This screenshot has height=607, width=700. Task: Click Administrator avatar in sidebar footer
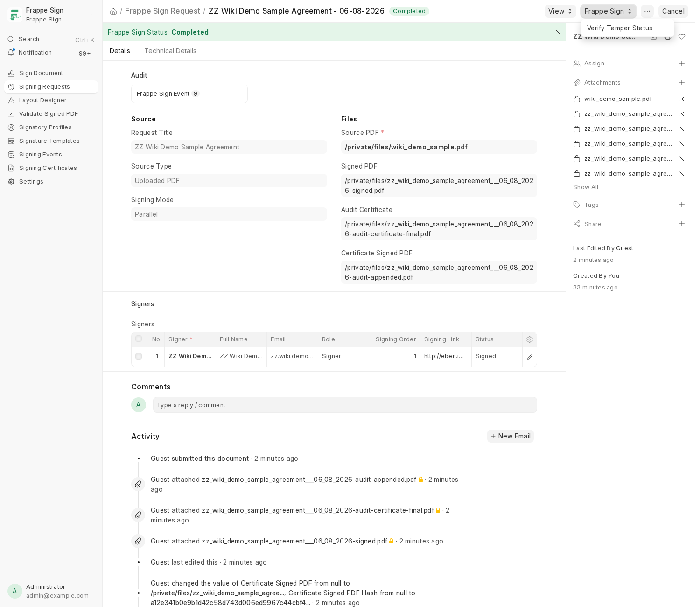pyautogui.click(x=15, y=591)
